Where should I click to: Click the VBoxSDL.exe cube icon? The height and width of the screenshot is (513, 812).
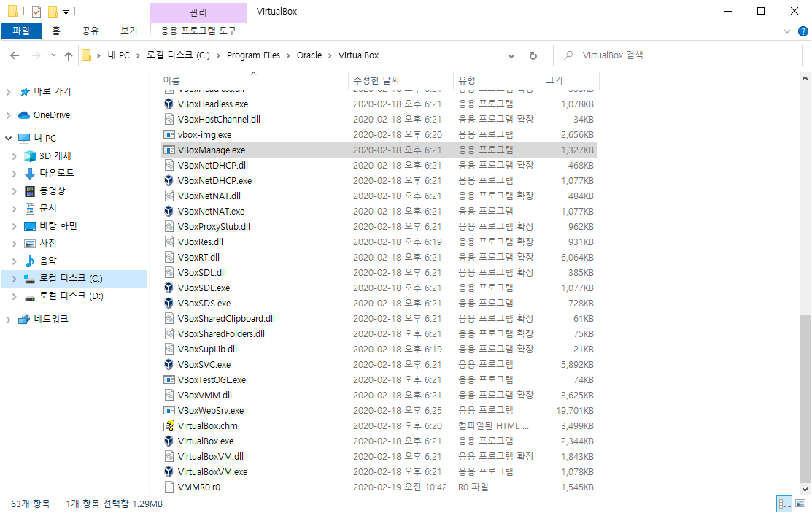pos(169,288)
